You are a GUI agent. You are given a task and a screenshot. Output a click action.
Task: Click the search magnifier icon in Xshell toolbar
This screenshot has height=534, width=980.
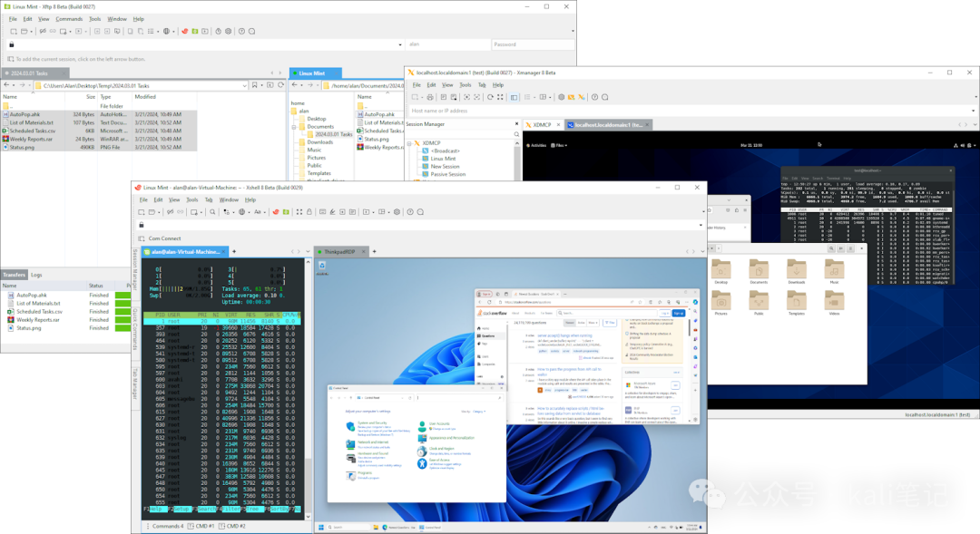point(212,212)
